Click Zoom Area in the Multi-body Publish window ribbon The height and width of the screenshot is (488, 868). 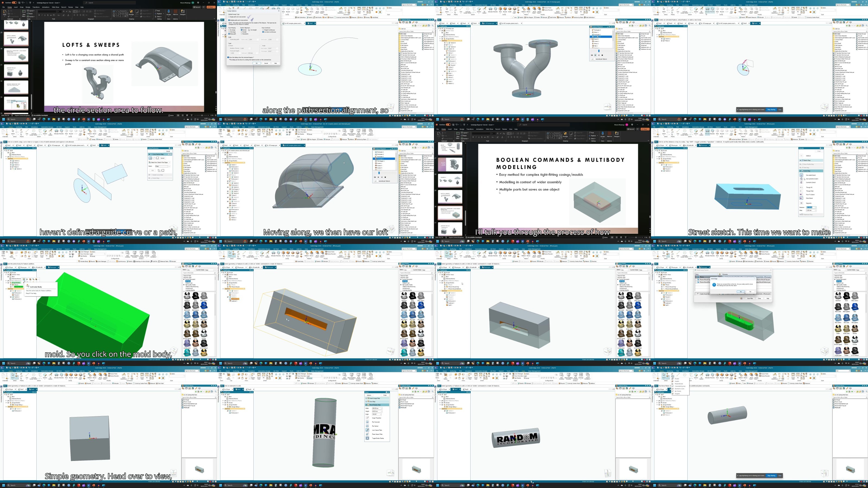(793, 255)
